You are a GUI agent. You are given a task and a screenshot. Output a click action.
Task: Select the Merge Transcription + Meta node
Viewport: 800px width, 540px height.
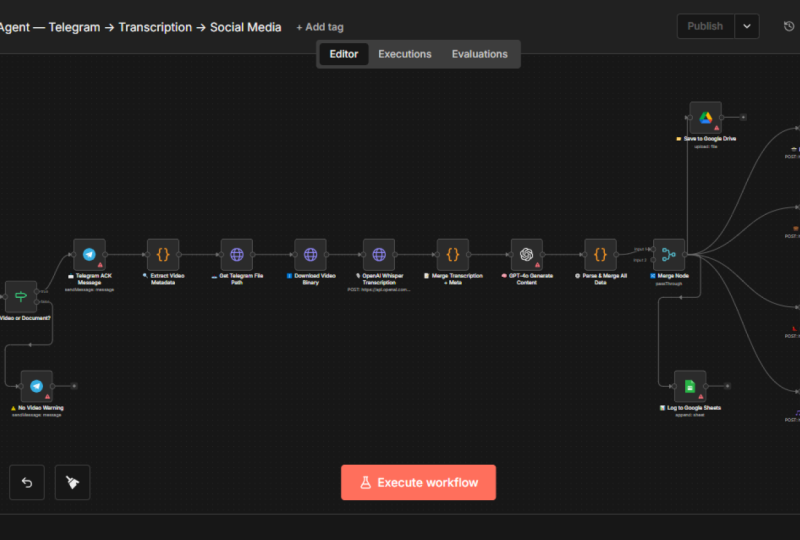(453, 254)
